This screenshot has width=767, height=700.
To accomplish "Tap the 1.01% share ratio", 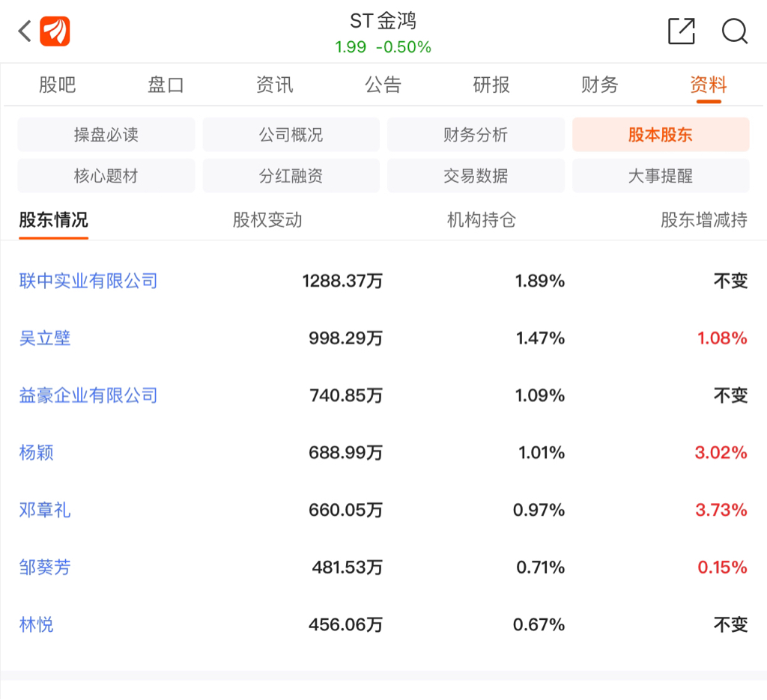I will tap(542, 453).
